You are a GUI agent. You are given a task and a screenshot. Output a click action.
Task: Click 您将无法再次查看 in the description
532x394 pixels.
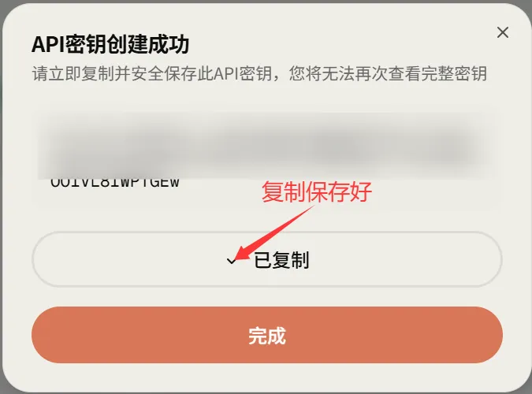tap(355, 73)
